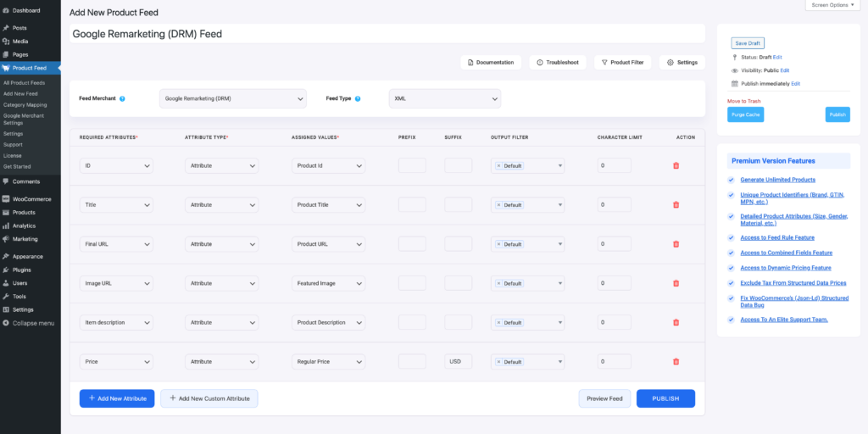Open the Appearance menu item
This screenshot has height=434, width=868.
26,256
